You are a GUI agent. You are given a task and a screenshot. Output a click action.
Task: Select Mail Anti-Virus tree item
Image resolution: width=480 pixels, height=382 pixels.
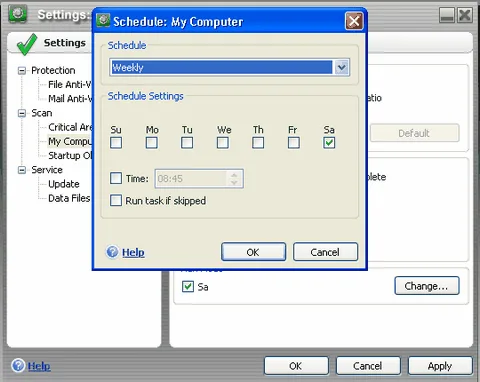[x=70, y=99]
